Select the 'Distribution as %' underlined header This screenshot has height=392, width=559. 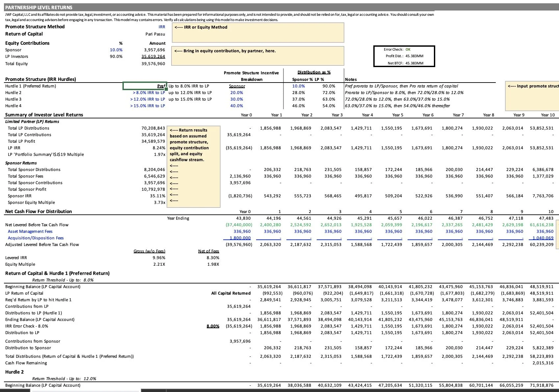pyautogui.click(x=314, y=72)
